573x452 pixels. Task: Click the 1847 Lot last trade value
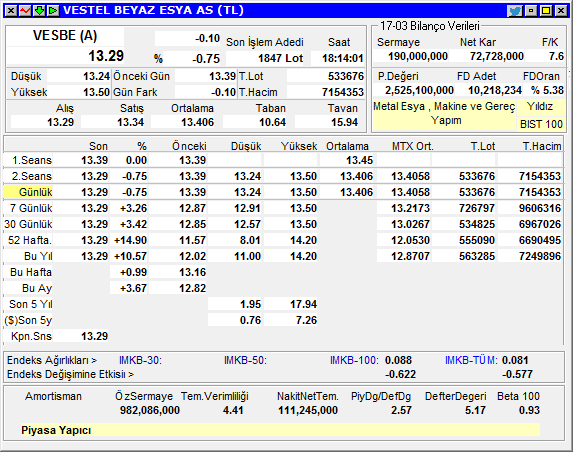pos(280,58)
